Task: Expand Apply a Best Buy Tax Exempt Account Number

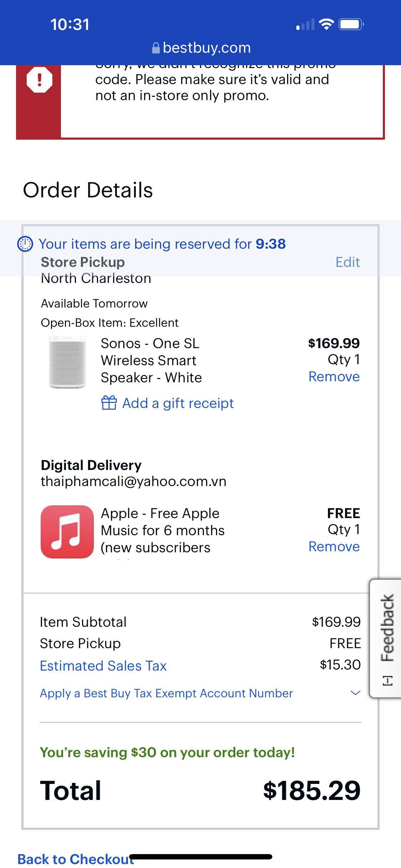Action: [x=166, y=693]
